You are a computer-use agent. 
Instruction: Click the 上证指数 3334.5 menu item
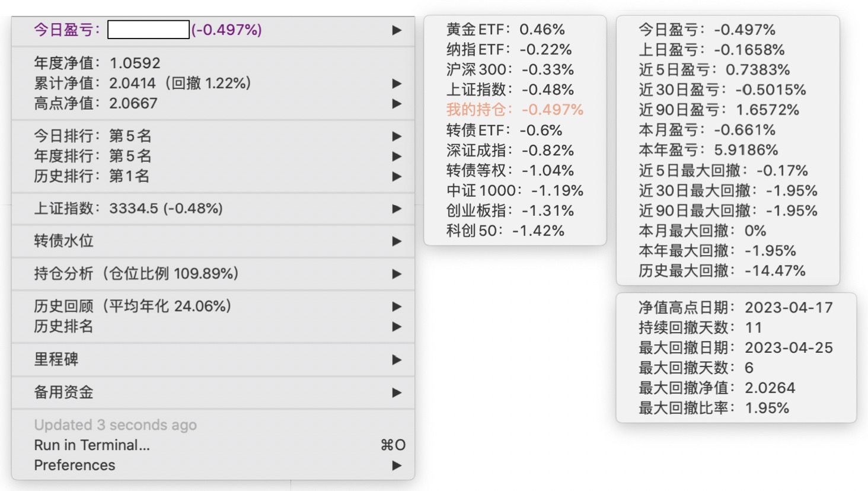tap(128, 209)
